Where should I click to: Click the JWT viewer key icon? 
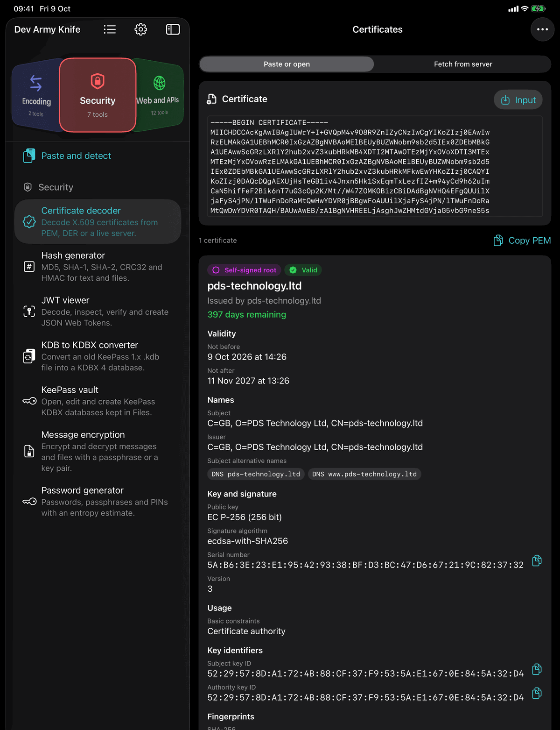coord(29,311)
